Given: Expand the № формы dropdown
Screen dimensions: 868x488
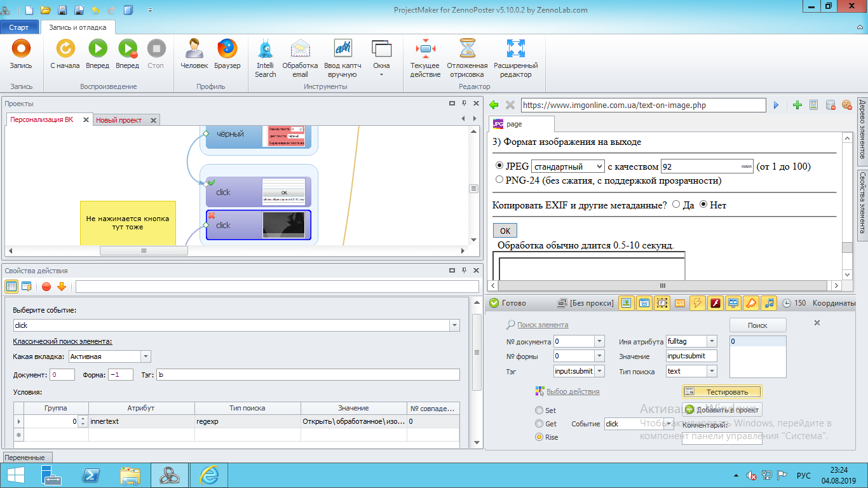Looking at the screenshot, I should (599, 356).
